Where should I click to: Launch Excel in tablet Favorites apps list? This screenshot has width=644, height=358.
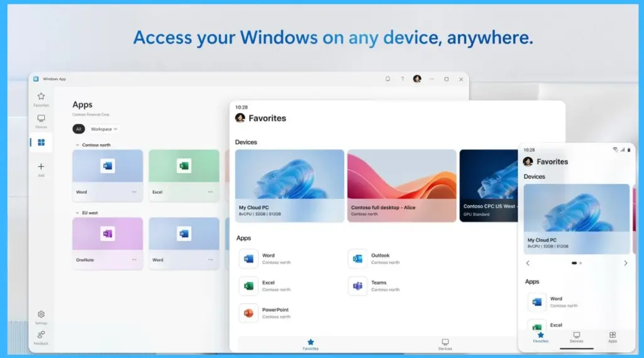coord(265,286)
